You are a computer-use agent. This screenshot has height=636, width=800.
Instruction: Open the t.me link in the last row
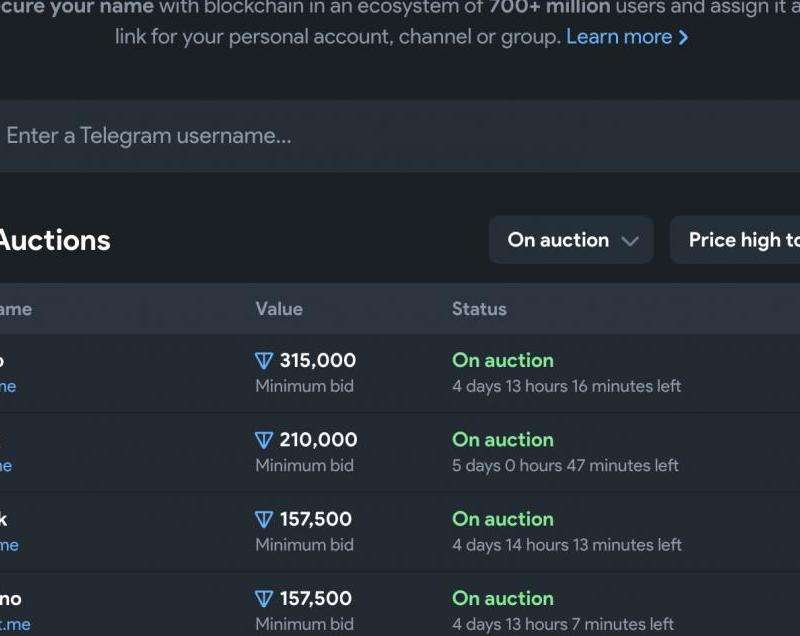point(15,624)
